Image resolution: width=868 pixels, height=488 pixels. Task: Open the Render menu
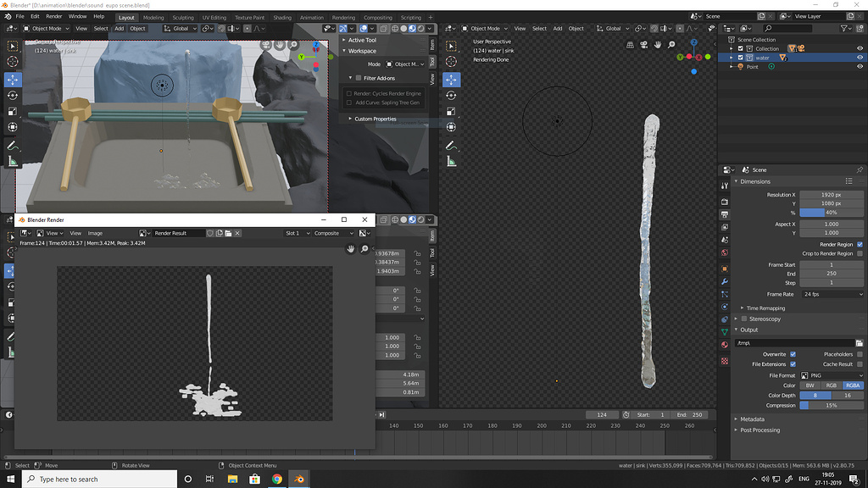(53, 17)
